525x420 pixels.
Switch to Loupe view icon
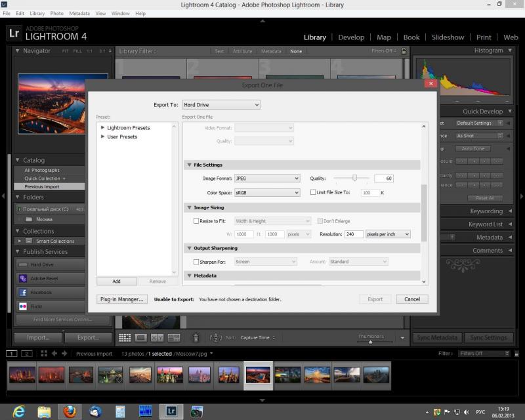click(x=141, y=337)
